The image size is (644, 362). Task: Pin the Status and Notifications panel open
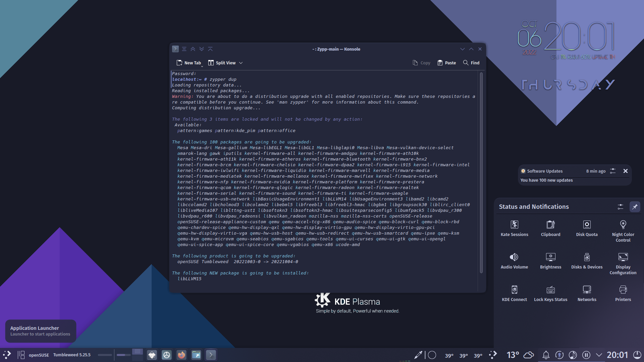coord(635,207)
